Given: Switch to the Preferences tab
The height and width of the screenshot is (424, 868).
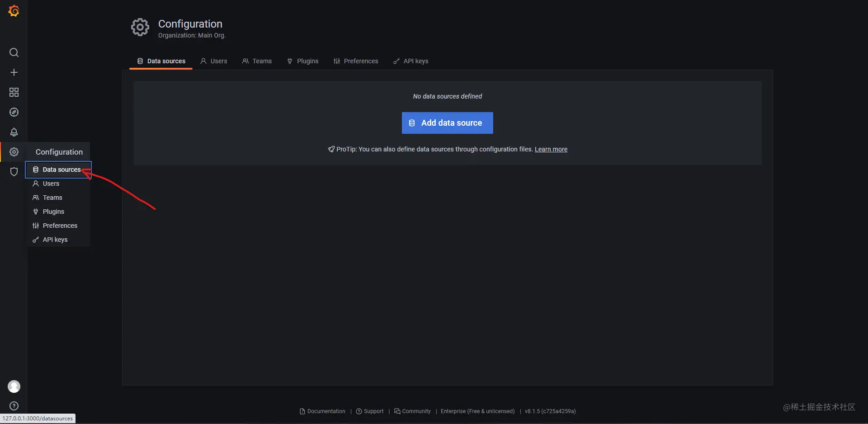Looking at the screenshot, I should [x=356, y=61].
